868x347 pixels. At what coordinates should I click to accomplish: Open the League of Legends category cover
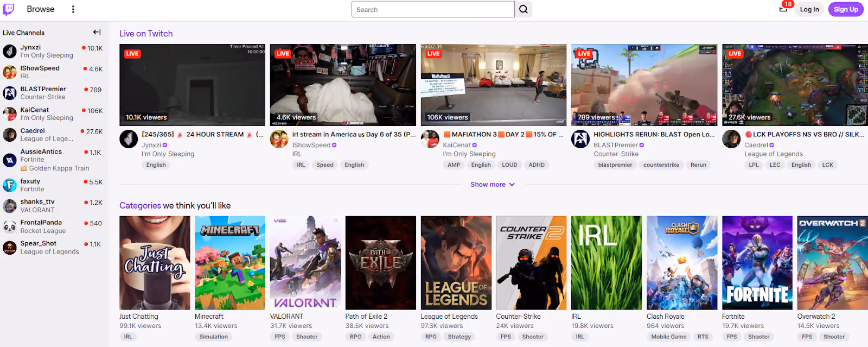[x=456, y=263]
